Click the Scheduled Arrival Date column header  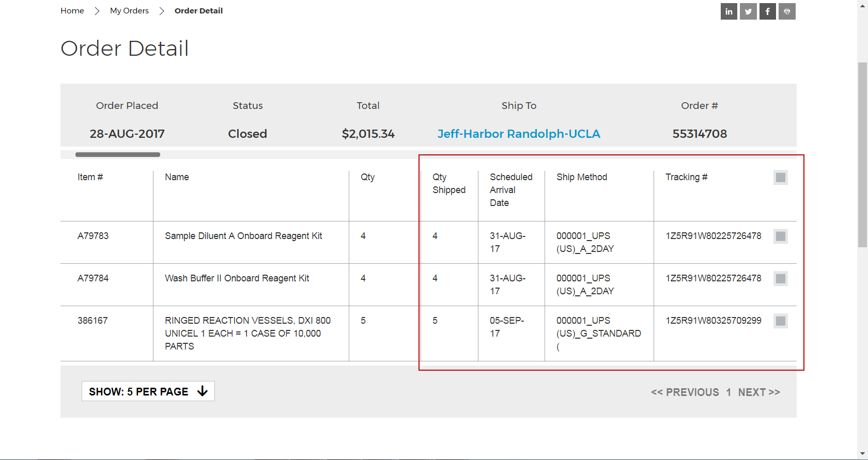(511, 190)
